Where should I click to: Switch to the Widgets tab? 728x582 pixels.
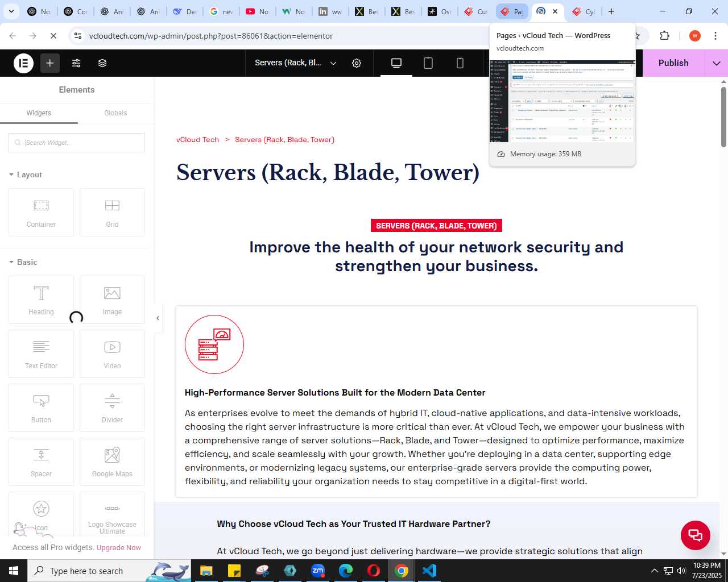(39, 113)
